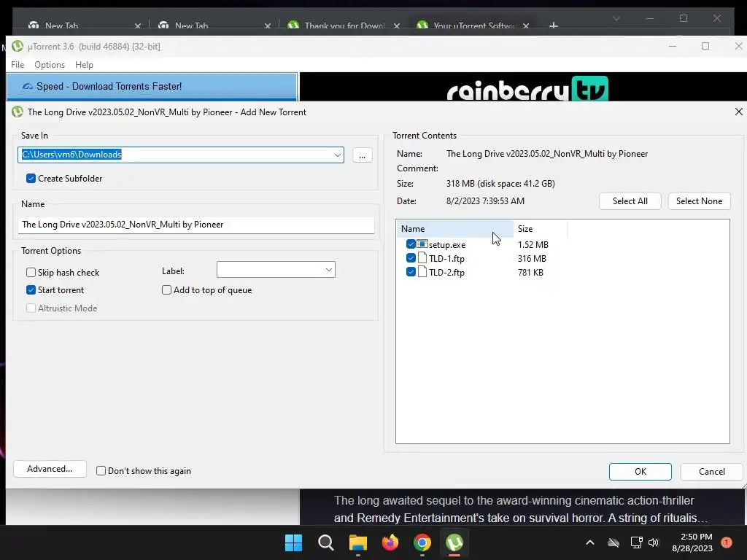Click the OneDrive cloud tray icon
This screenshot has height=560, width=747.
click(614, 542)
